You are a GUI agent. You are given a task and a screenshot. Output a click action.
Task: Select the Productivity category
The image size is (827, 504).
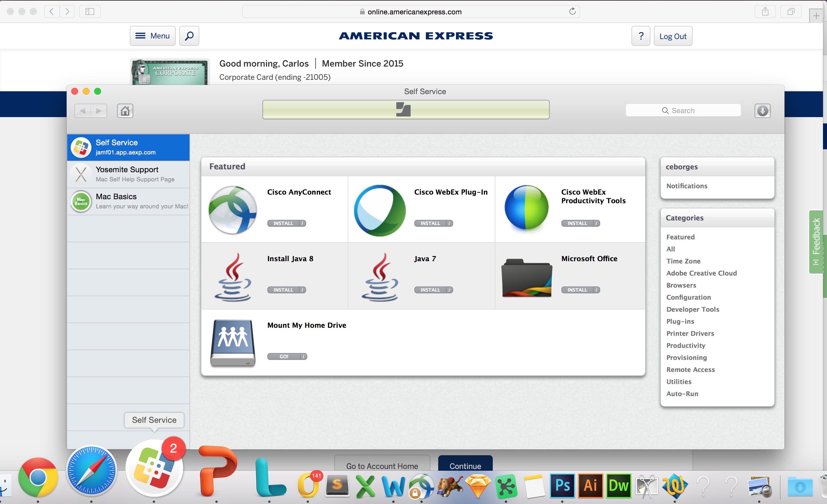click(x=686, y=346)
